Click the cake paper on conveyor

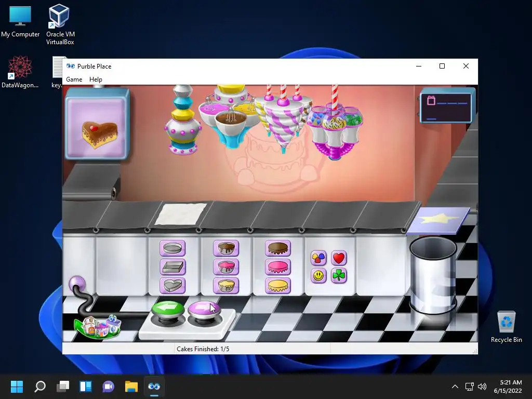pos(181,214)
